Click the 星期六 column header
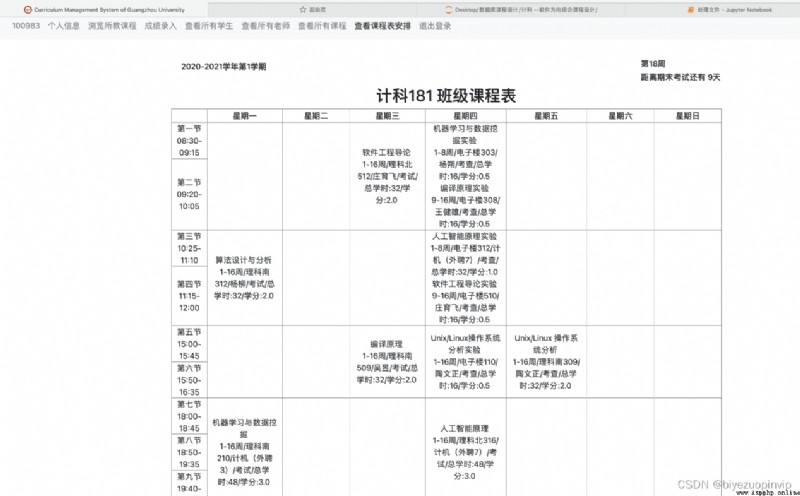The width and height of the screenshot is (800, 496). pyautogui.click(x=620, y=116)
